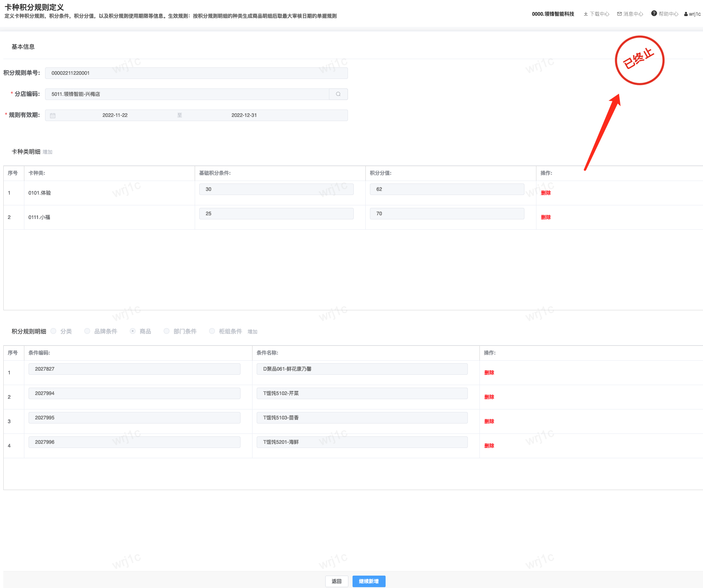The image size is (703, 588).
Task: Click the 积分规则单号 input field
Action: pos(196,73)
